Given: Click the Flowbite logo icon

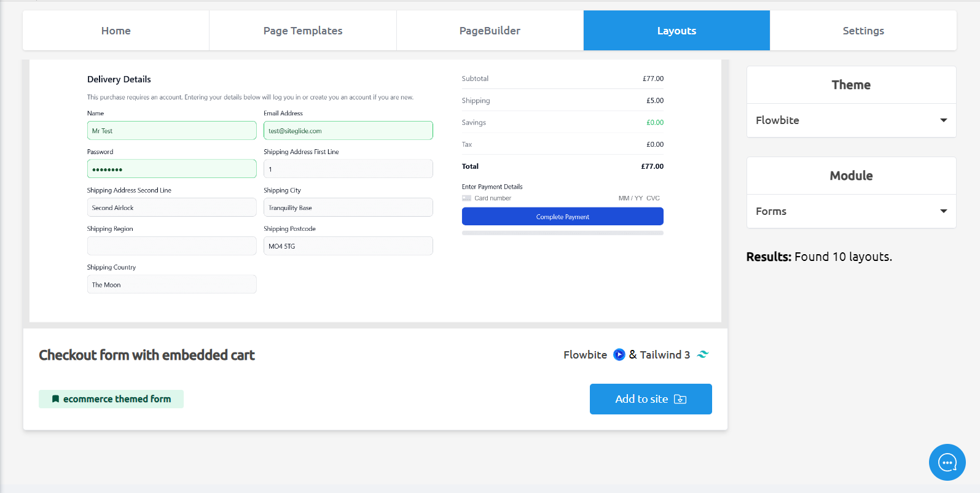Looking at the screenshot, I should tap(619, 355).
